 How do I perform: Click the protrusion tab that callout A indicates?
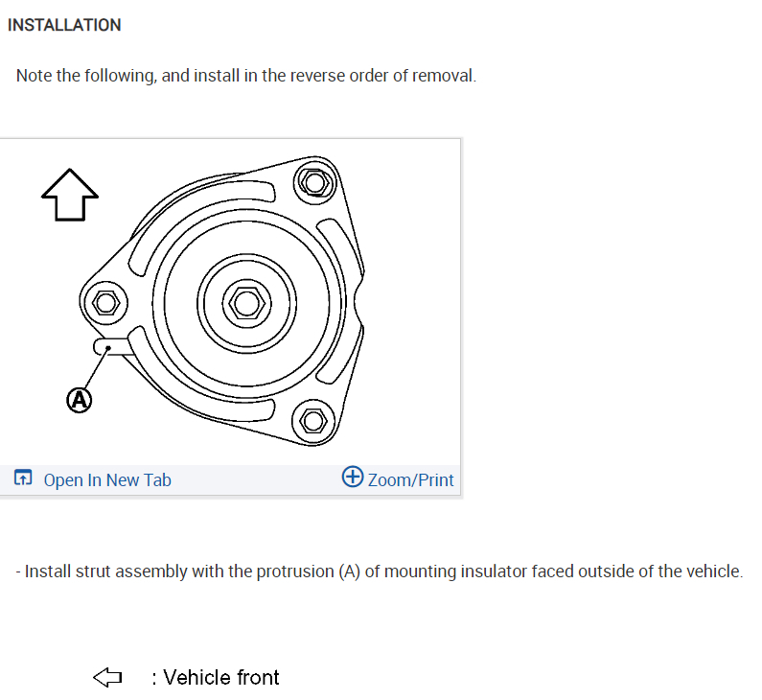click(109, 347)
